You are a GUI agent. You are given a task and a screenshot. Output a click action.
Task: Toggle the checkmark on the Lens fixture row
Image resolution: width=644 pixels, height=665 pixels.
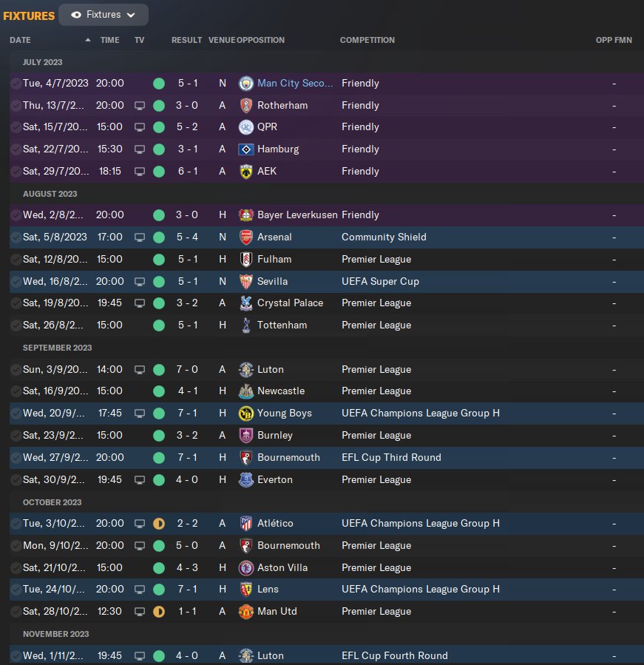point(16,590)
